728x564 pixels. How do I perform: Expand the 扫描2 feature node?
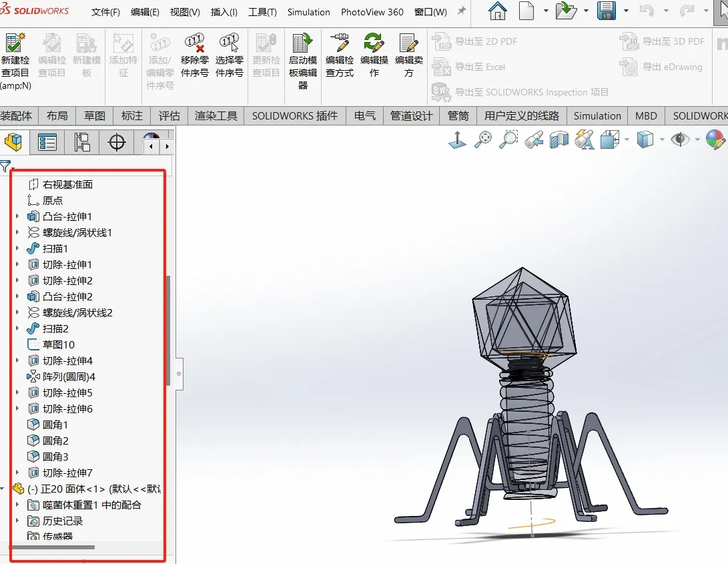coord(17,328)
